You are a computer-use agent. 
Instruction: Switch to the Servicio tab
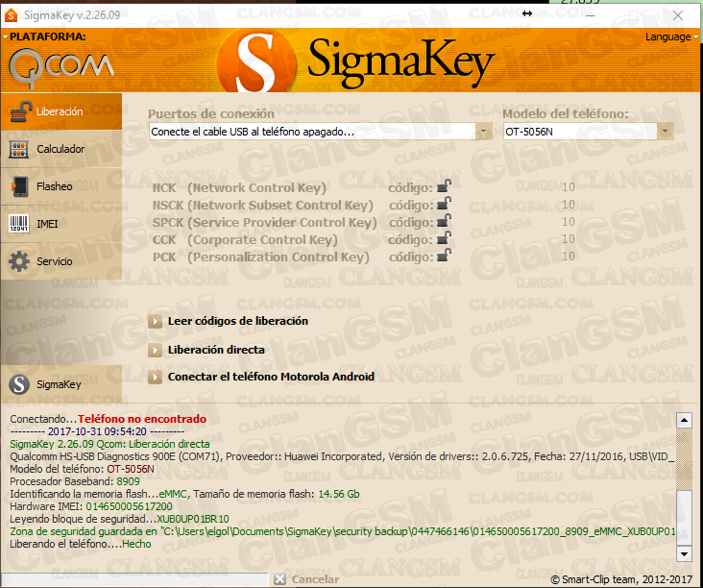click(61, 261)
